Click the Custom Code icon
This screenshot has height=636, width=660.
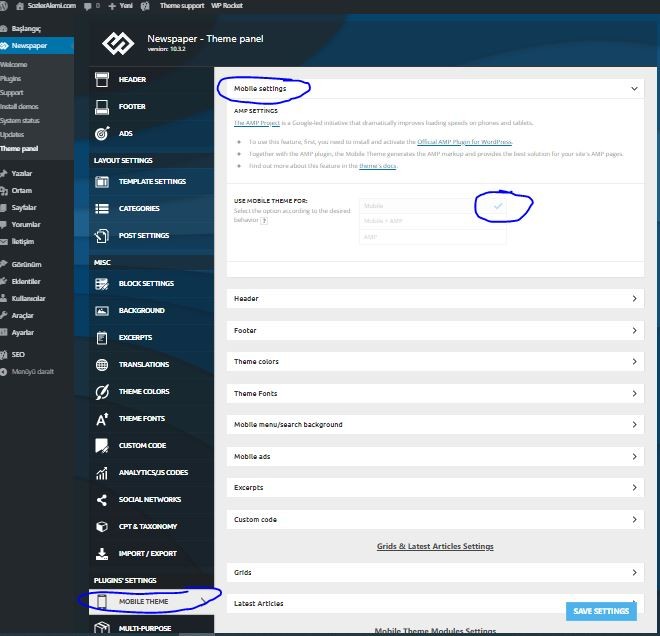pos(102,446)
